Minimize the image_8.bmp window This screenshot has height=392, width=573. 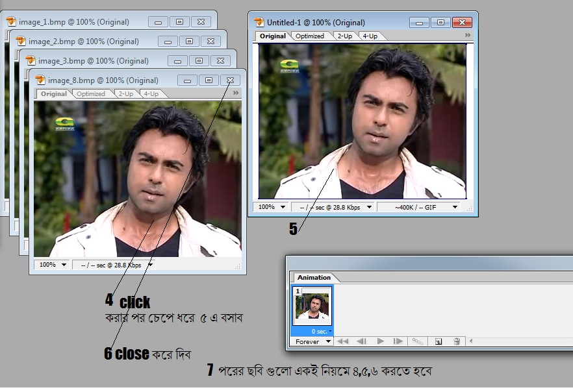188,80
